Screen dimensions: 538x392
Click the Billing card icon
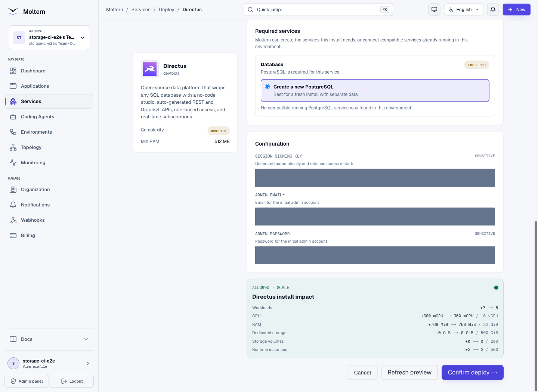pyautogui.click(x=13, y=236)
